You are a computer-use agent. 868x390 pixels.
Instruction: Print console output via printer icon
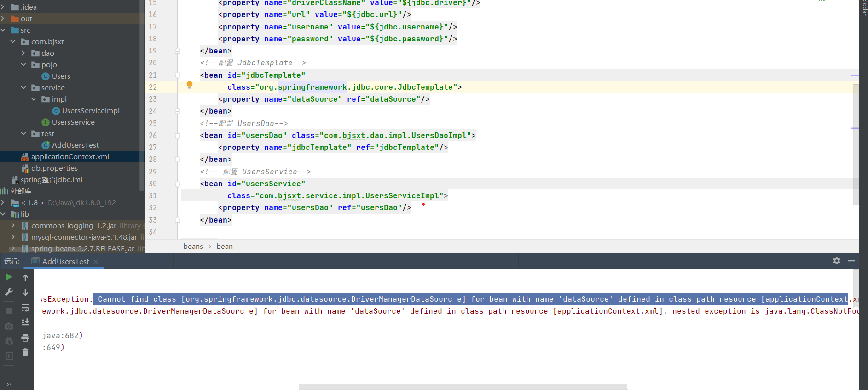tap(25, 338)
